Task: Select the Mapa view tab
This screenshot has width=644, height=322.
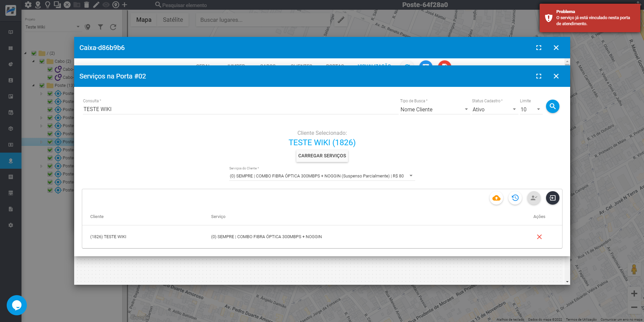Action: [x=144, y=20]
